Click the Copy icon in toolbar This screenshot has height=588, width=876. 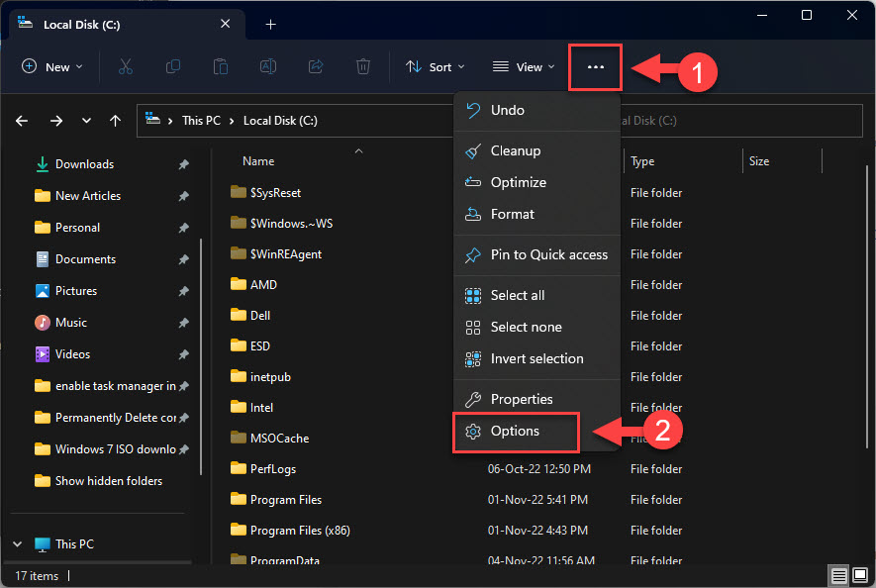pos(173,66)
